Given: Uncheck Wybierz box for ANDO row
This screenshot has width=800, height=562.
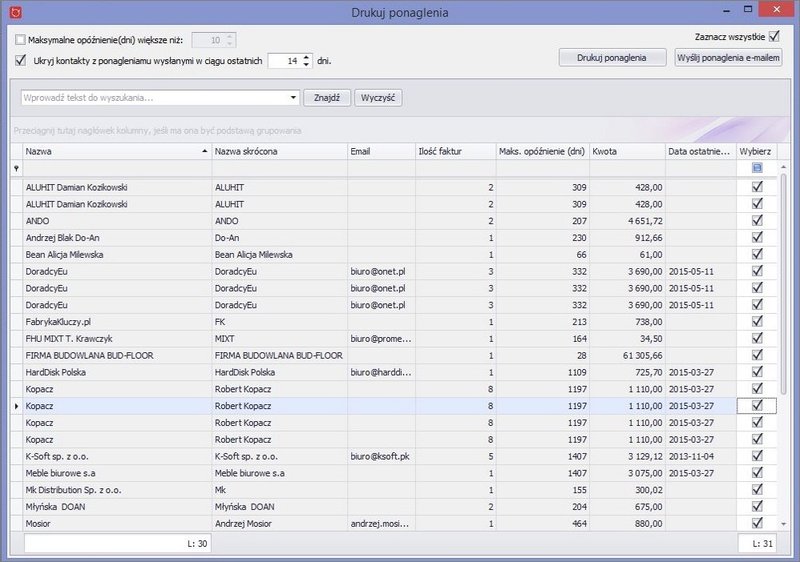Looking at the screenshot, I should click(757, 220).
